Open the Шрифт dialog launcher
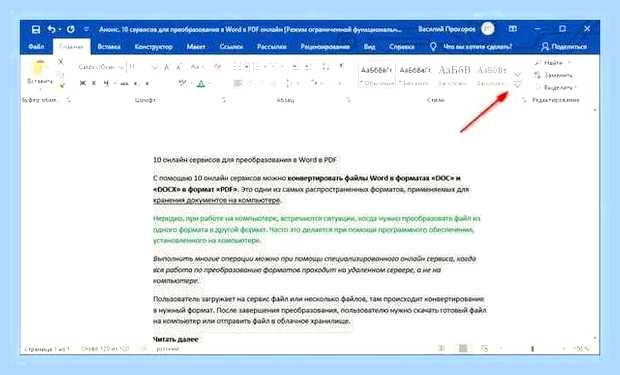This screenshot has height=375, width=620. click(224, 100)
